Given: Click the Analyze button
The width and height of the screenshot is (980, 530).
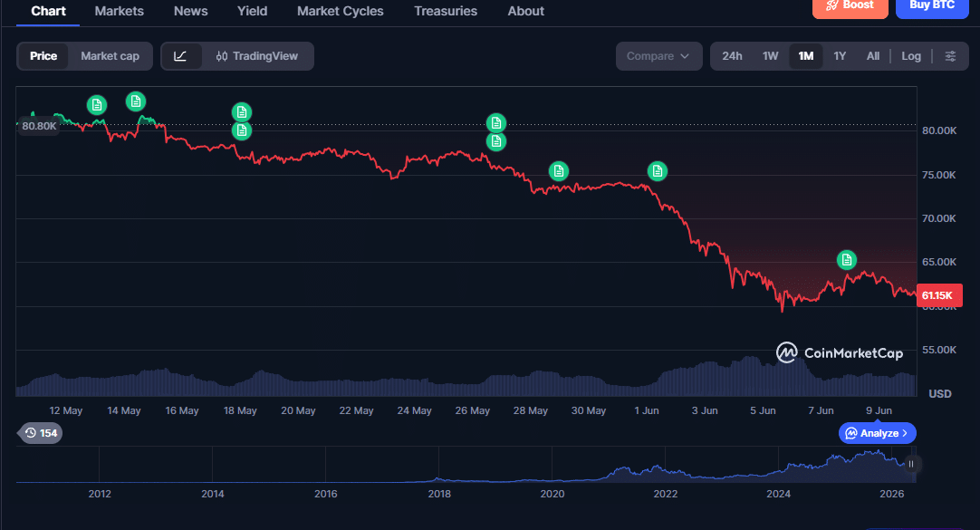Looking at the screenshot, I should click(877, 433).
